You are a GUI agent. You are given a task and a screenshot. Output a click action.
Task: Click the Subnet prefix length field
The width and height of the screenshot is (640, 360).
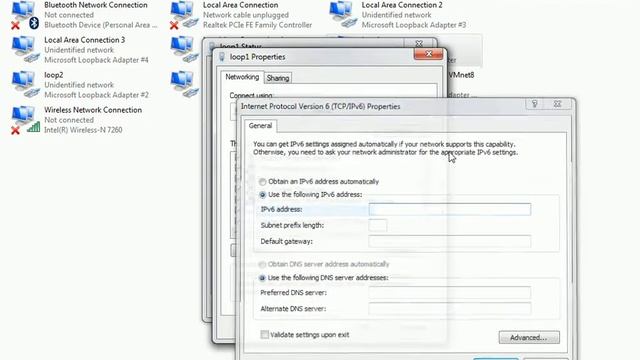[x=378, y=225]
